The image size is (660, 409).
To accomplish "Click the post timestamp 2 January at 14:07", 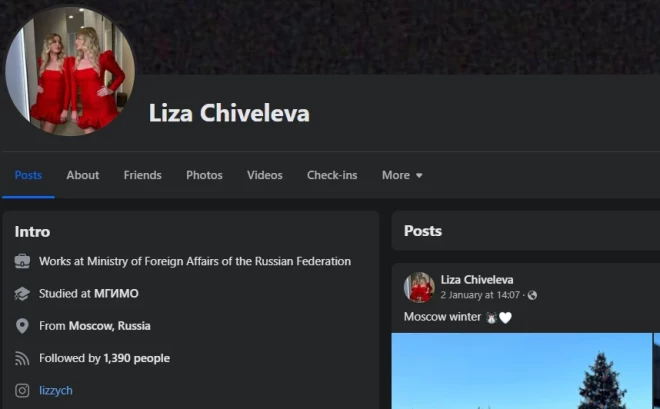I will click(x=480, y=295).
